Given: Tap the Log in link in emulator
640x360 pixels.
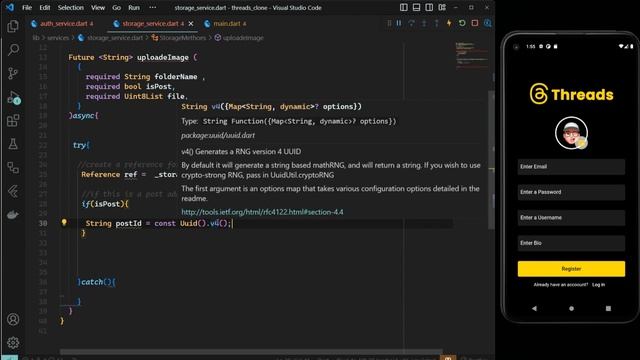Looking at the screenshot, I should (x=598, y=284).
